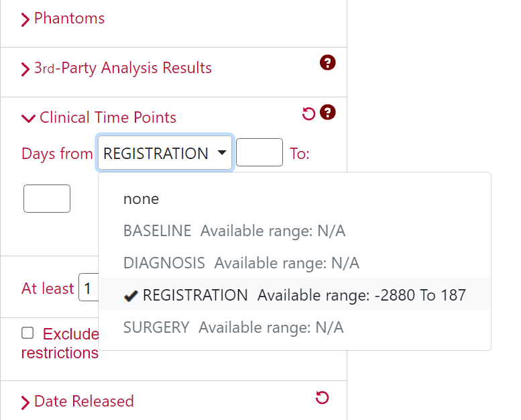Click the Date Released chevron icon
The width and height of the screenshot is (521, 420).
pos(25,403)
